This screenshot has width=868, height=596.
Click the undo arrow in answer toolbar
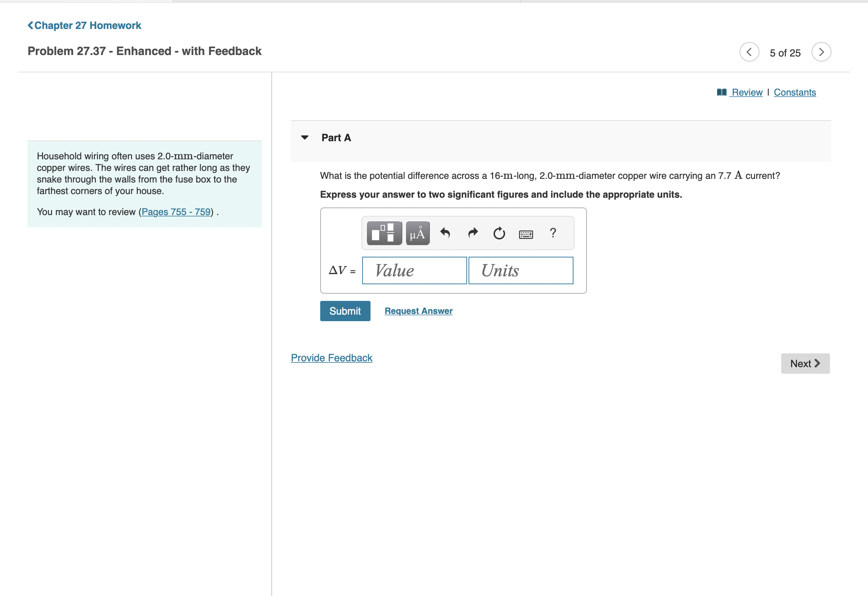point(445,233)
